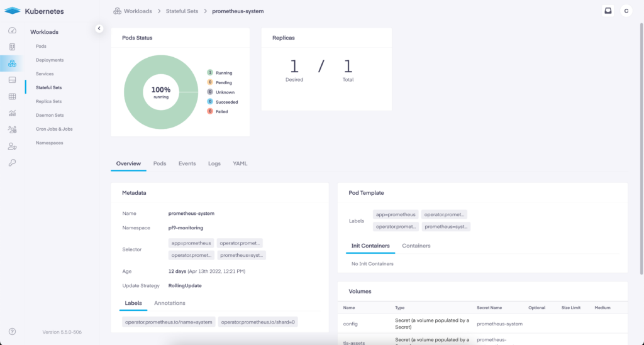Go to Replica Sets in Workloads menu
The image size is (644, 345).
click(48, 101)
